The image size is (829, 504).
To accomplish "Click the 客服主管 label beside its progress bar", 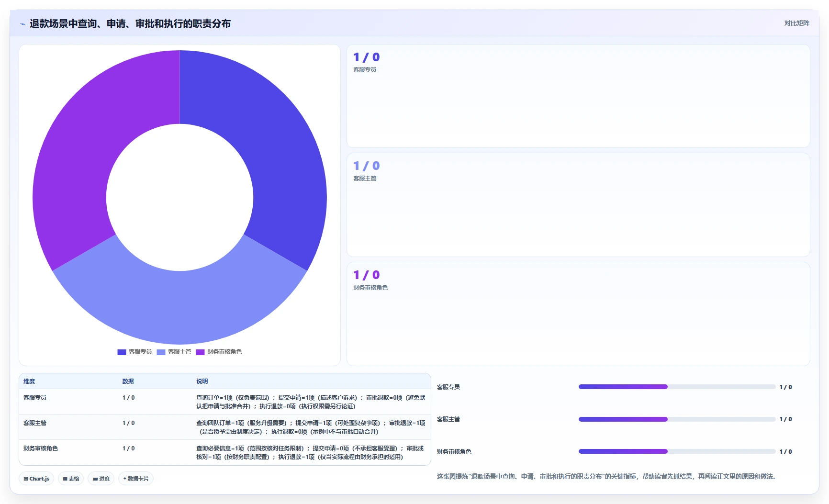I will pyautogui.click(x=448, y=419).
